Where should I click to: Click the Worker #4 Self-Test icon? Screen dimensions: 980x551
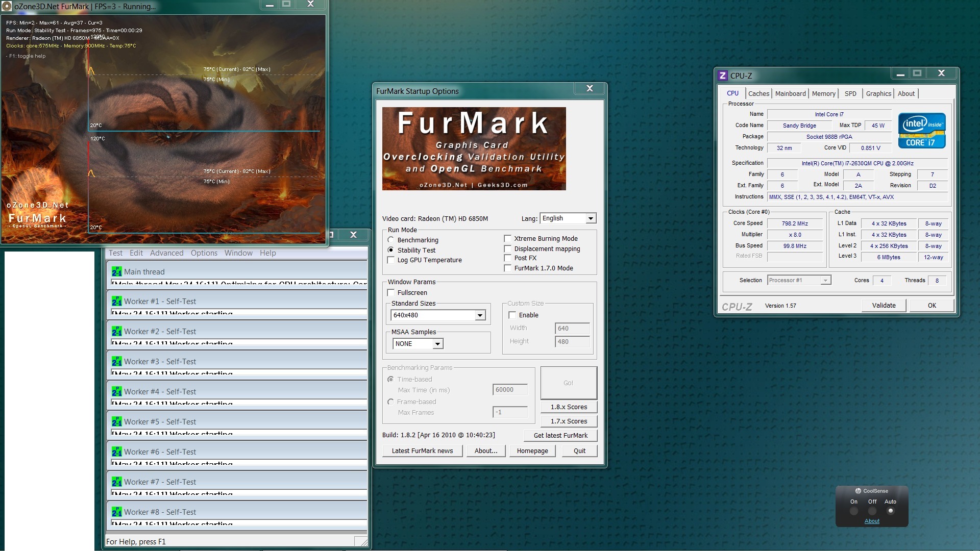[116, 391]
